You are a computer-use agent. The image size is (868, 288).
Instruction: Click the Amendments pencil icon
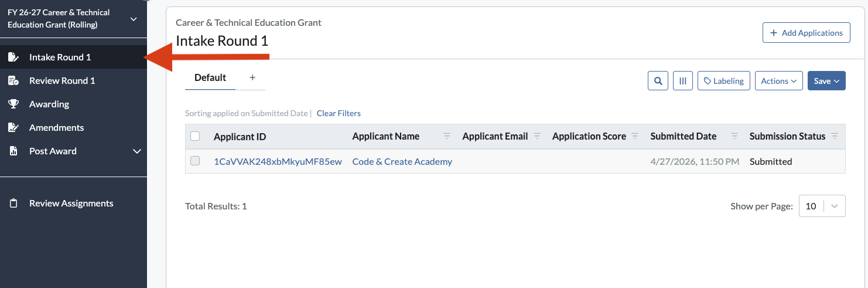coord(13,127)
